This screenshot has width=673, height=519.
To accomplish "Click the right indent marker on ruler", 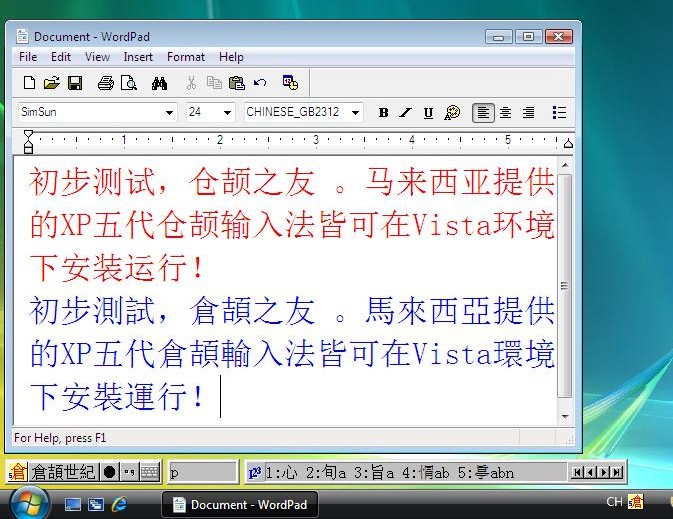I will 568,143.
